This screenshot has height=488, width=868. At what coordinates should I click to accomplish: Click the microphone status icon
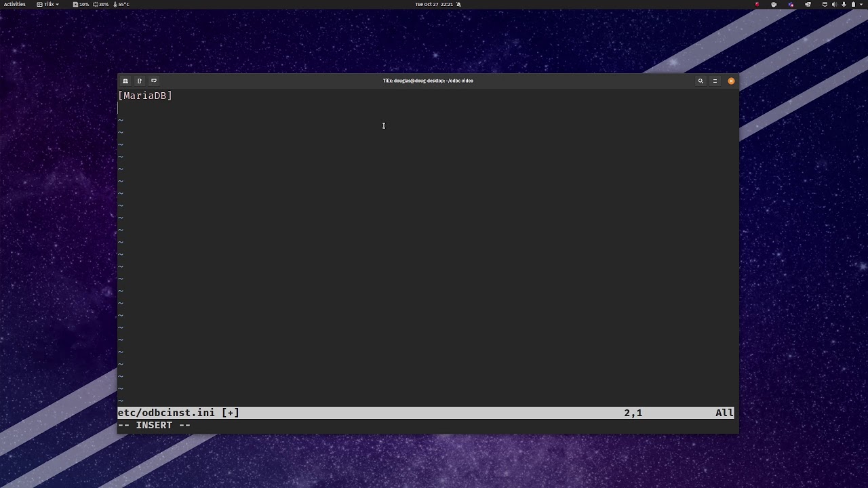[844, 4]
